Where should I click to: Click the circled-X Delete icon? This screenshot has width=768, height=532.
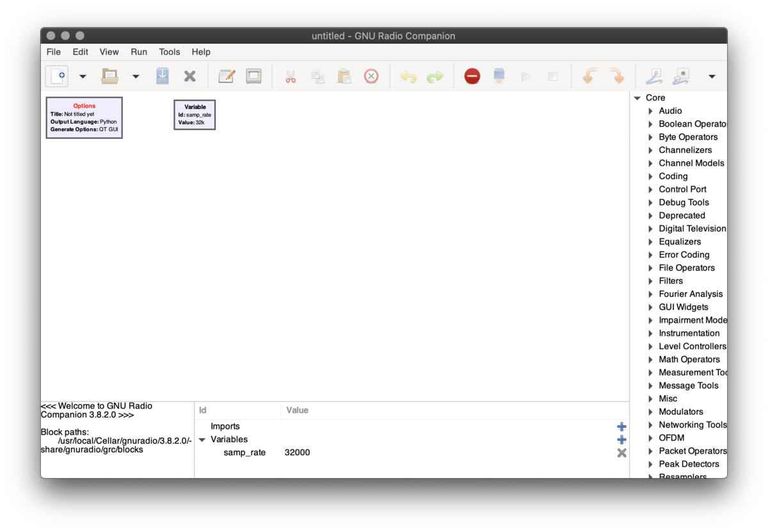(x=371, y=76)
